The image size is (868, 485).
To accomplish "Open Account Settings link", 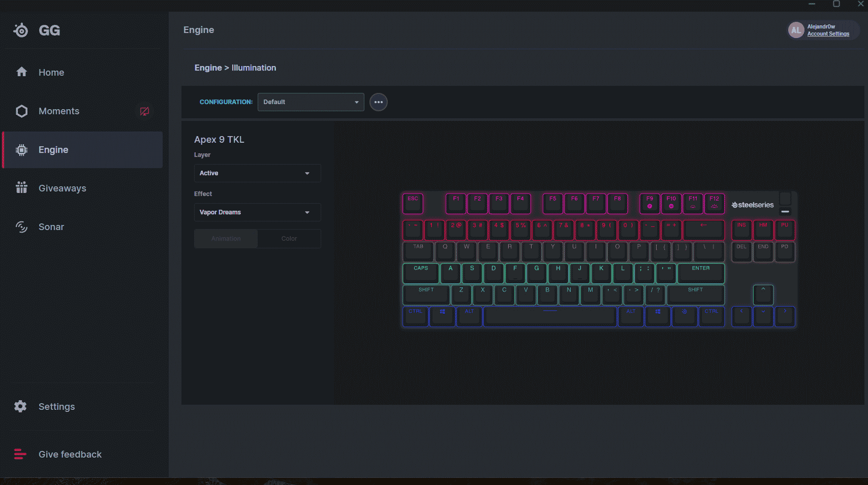I will point(828,34).
